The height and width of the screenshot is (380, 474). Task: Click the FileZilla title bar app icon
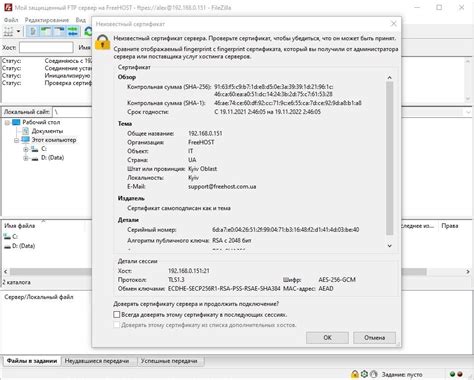(8, 7)
